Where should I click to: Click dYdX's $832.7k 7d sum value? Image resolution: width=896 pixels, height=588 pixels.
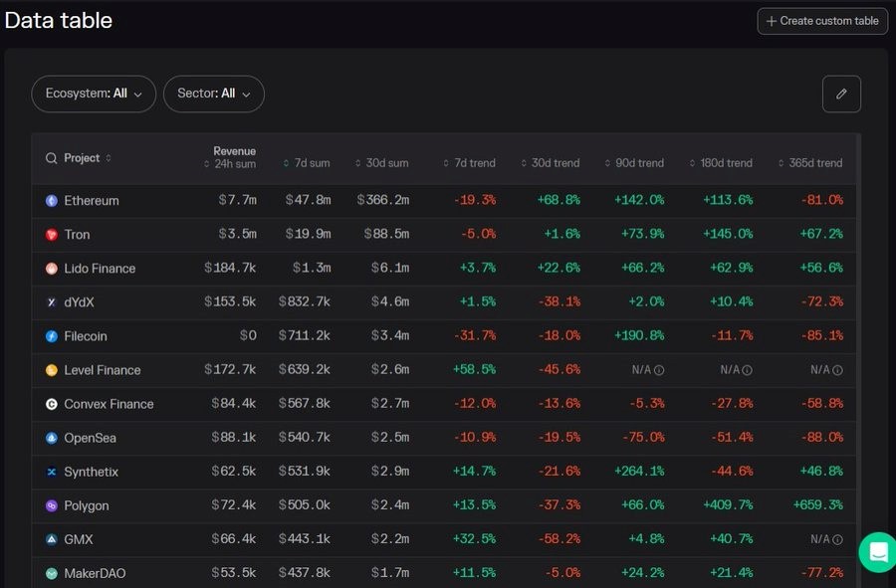tap(305, 301)
